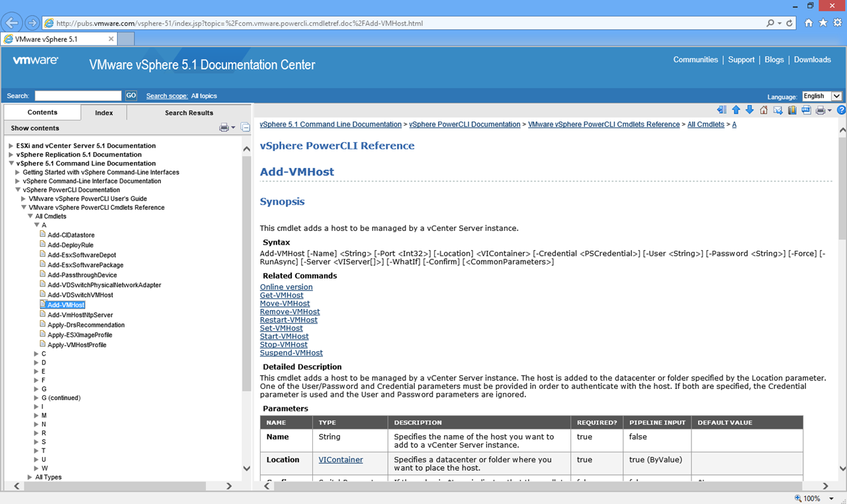The height and width of the screenshot is (504, 847).
Task: Click the New Tab button
Action: tap(126, 39)
